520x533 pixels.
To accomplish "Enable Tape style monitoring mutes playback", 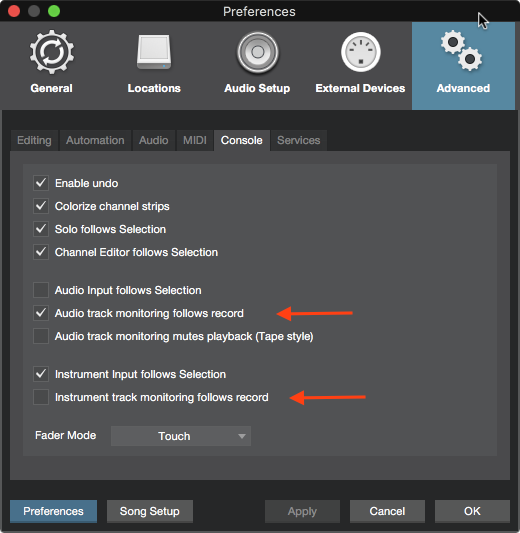I will click(41, 336).
